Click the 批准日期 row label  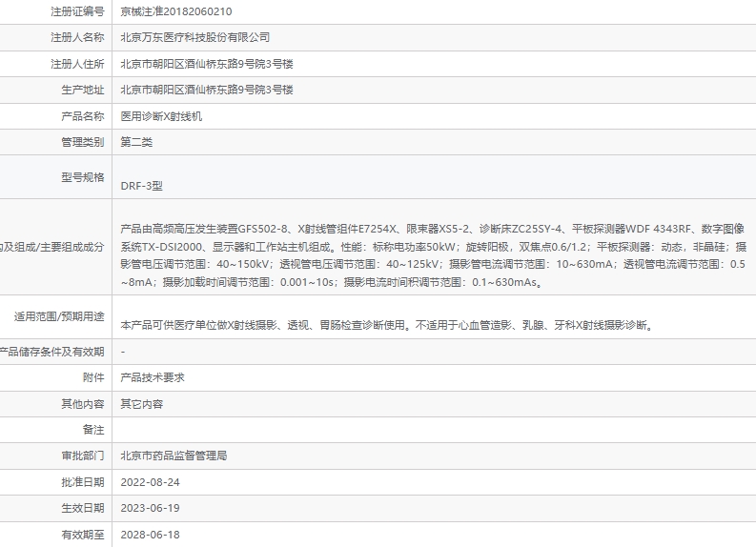pos(83,482)
